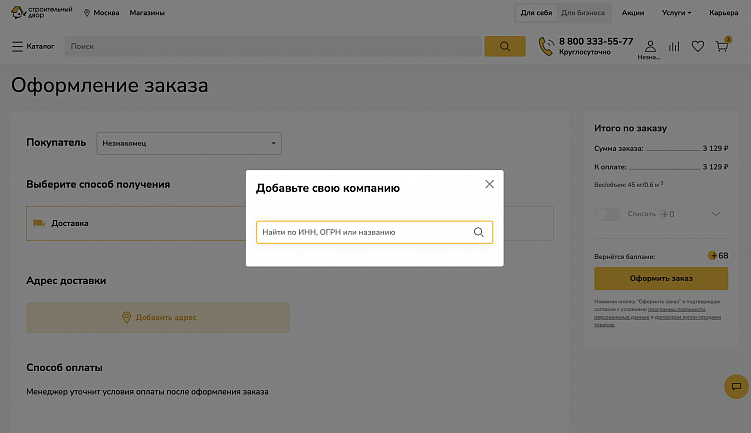Close the 'Добавьте свою компанию' dialog
The height and width of the screenshot is (433, 751).
pyautogui.click(x=489, y=184)
